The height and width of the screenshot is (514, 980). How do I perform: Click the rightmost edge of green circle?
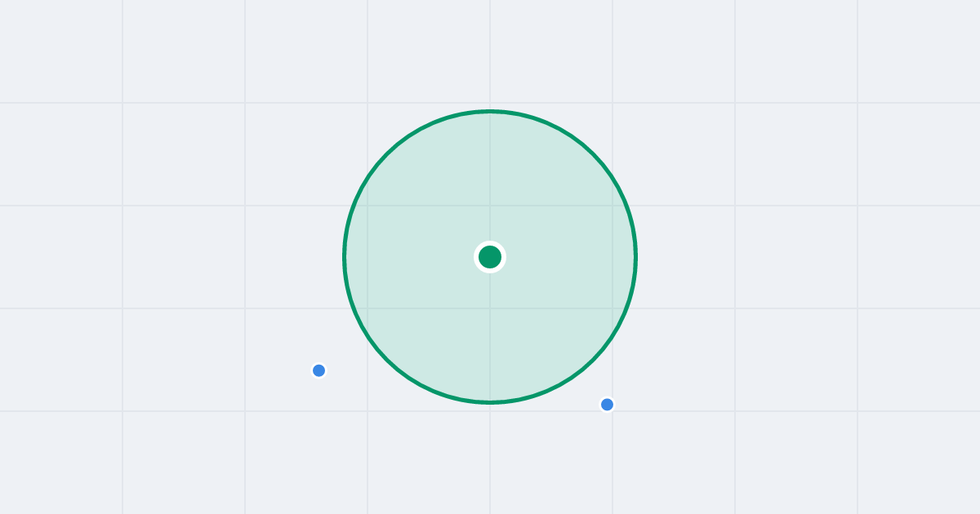(635, 257)
